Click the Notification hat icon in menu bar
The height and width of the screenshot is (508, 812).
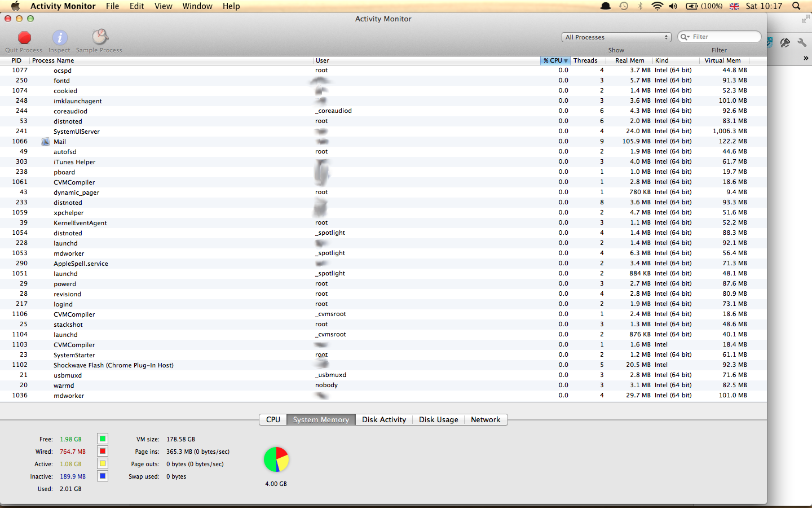pos(606,6)
